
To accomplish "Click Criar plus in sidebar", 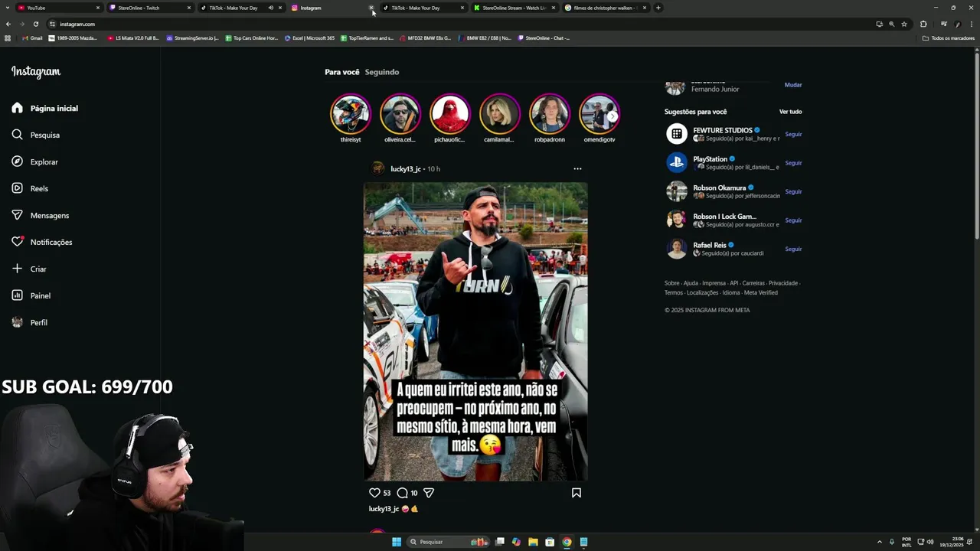I will pos(29,269).
